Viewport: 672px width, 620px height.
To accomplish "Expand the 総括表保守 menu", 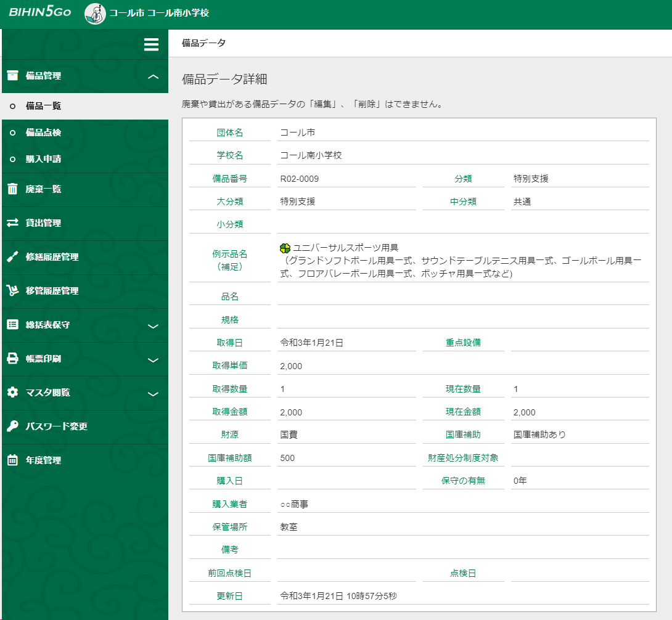I will click(154, 326).
